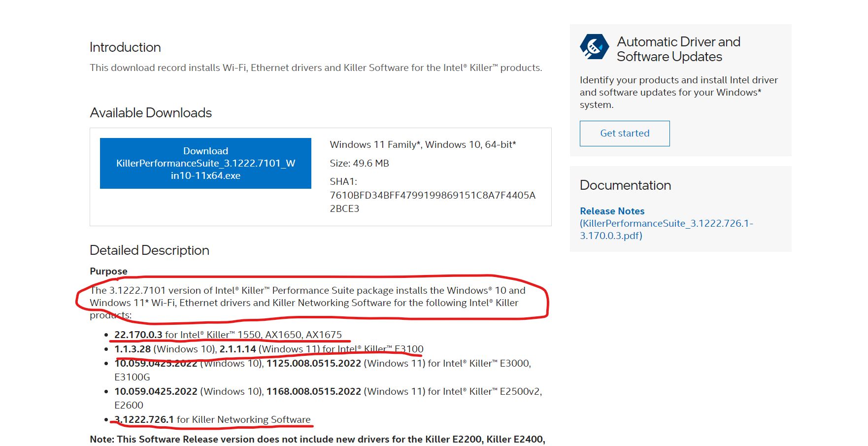Viewport: 868px width, 446px height.
Task: Click the 1168.008.0515.2022 version text
Action: (x=313, y=391)
